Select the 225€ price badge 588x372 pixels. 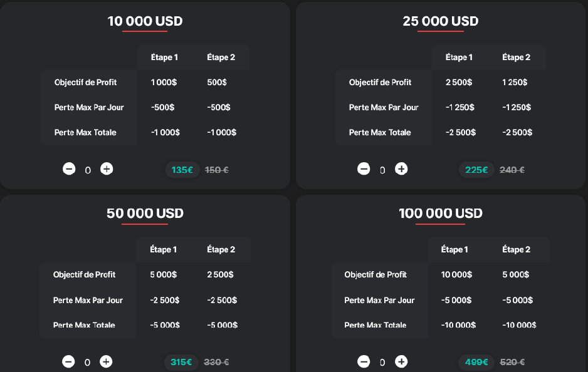[x=476, y=170]
